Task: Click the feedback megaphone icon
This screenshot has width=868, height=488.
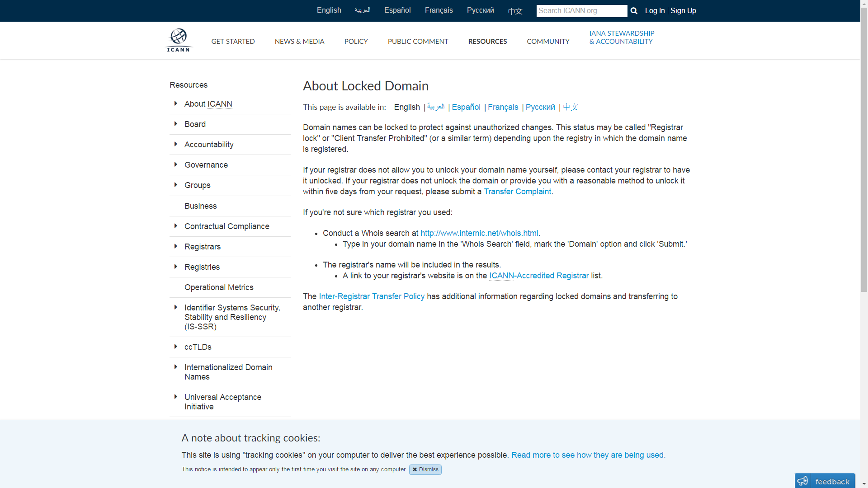Action: [803, 481]
